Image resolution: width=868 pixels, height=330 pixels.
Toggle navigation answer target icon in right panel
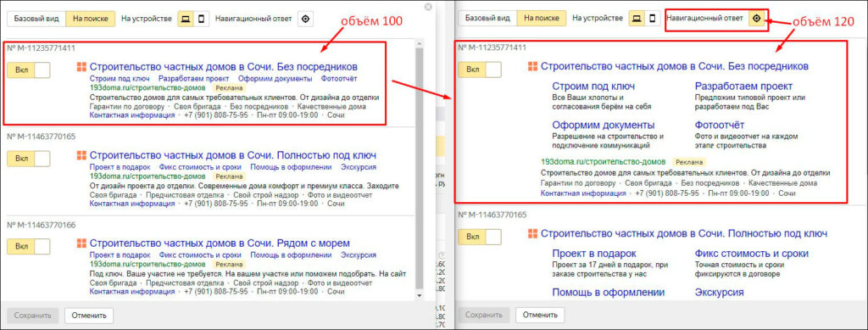pos(756,19)
